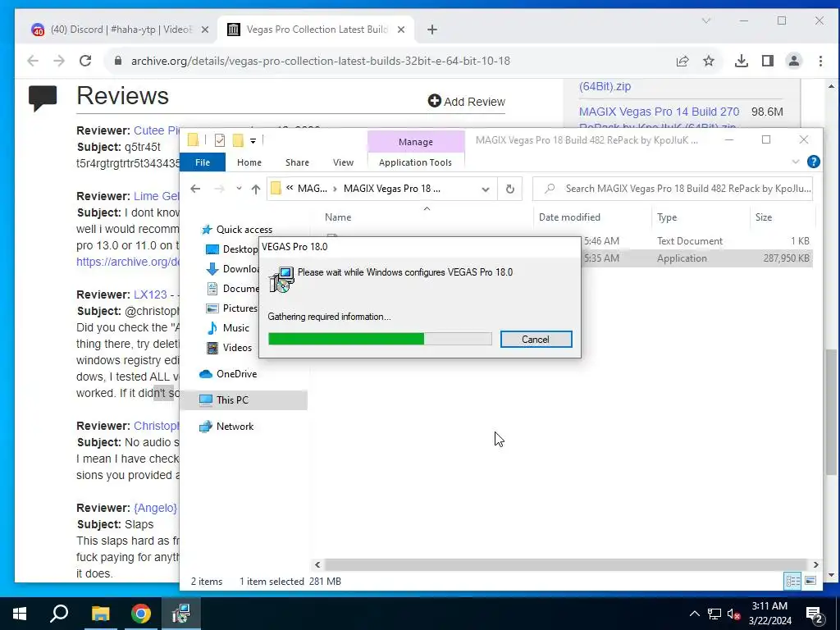Open Desktop in the navigation pane

click(x=232, y=249)
